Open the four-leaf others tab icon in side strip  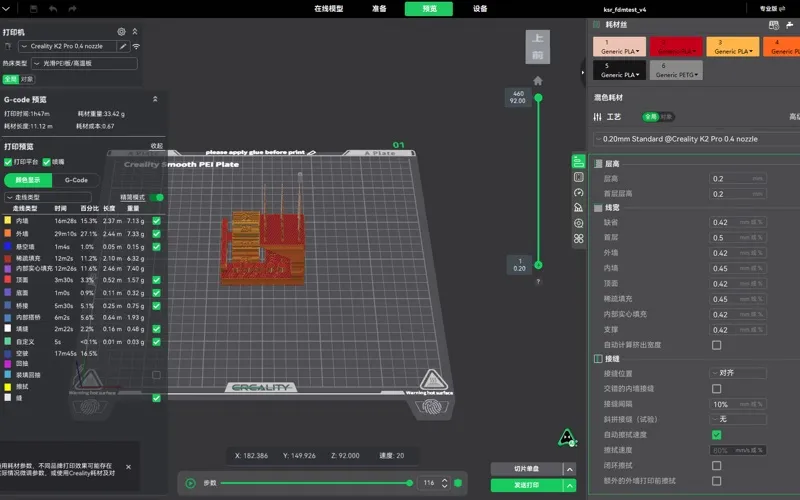pos(578,238)
